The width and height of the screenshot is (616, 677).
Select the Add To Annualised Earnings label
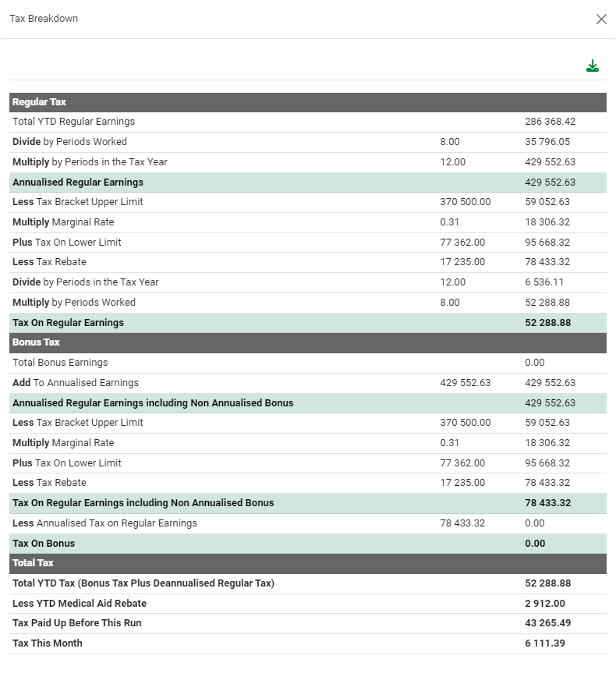[x=75, y=383]
